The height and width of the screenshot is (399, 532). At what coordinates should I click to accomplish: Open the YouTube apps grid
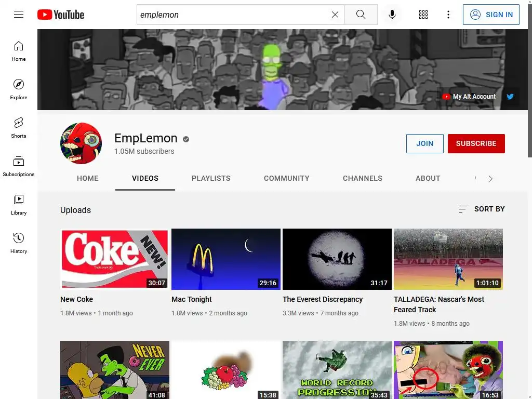(x=423, y=15)
